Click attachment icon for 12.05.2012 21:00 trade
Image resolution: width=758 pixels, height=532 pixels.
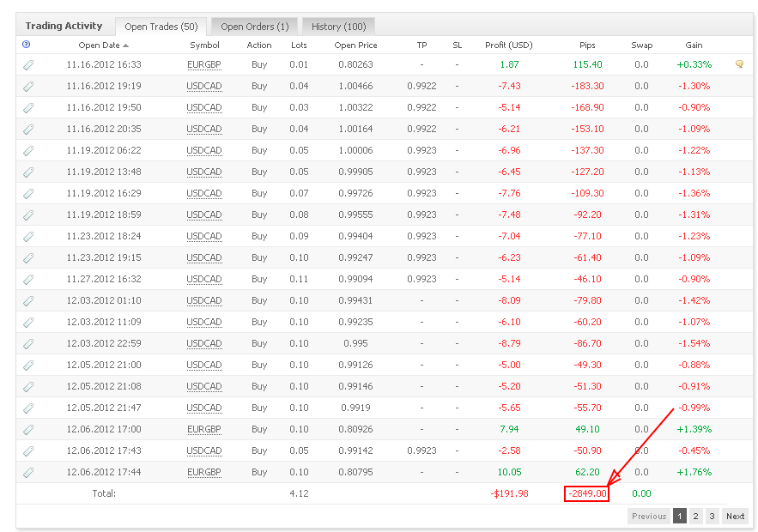click(28, 366)
